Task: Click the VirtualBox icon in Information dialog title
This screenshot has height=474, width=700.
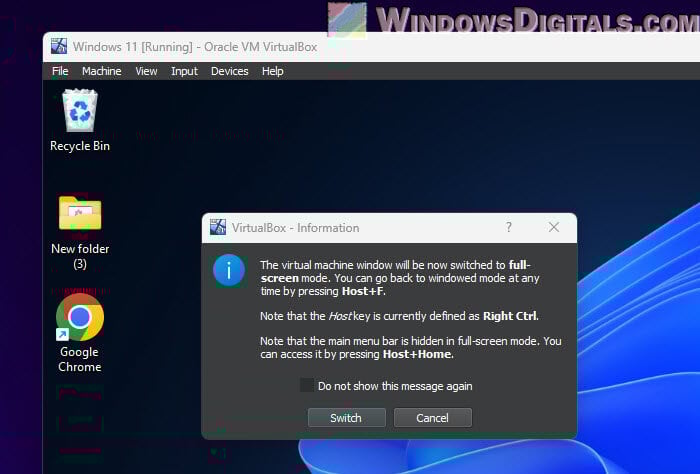Action: 218,227
